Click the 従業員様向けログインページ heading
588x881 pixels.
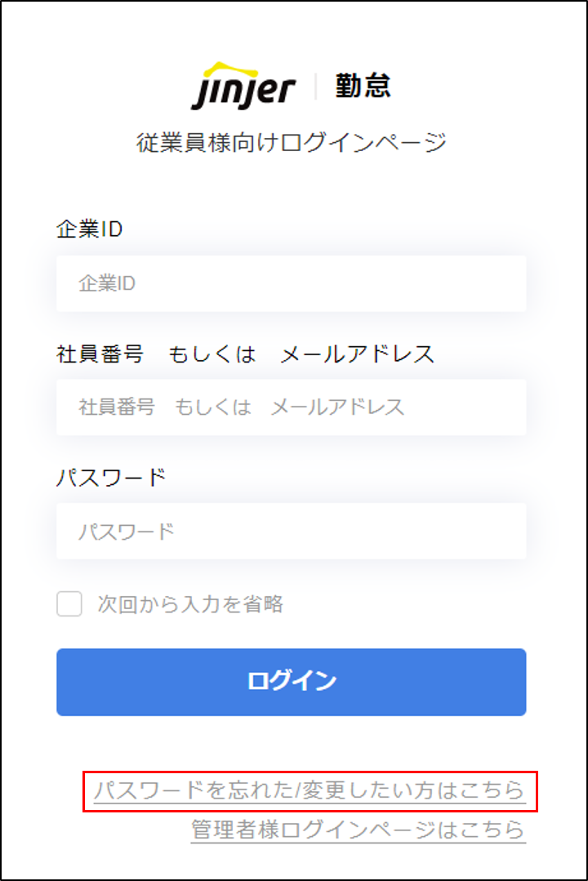point(292,143)
